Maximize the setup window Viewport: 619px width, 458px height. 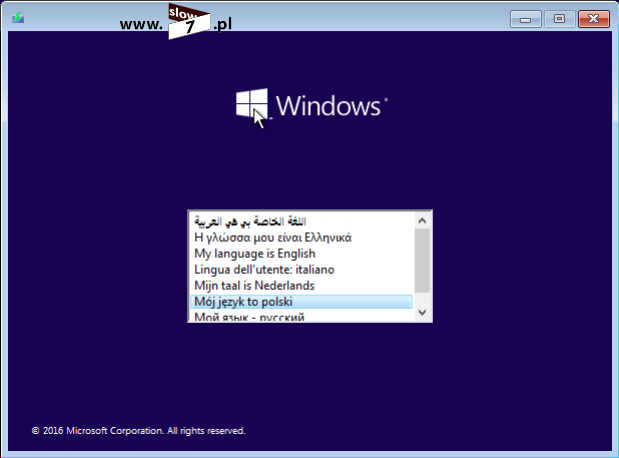pos(559,19)
